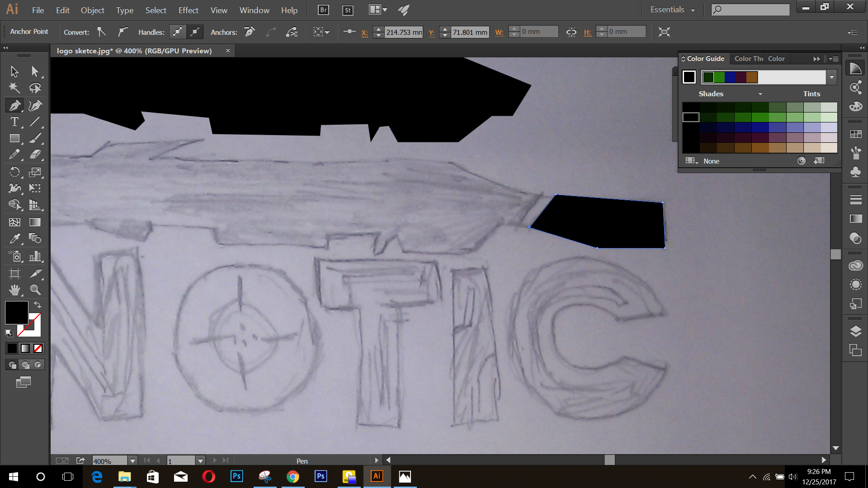
Task: Open the zoom level dropdown
Action: pos(132,461)
